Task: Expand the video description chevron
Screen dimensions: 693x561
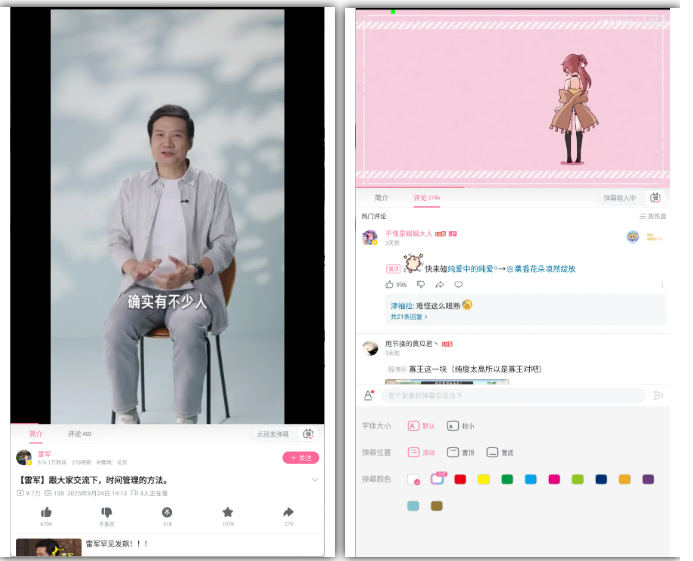Action: click(315, 480)
